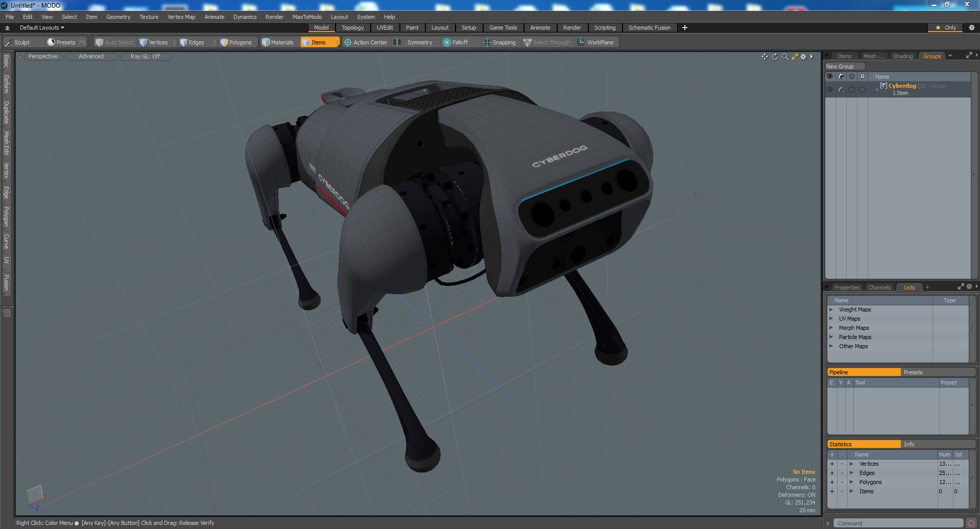Image resolution: width=980 pixels, height=529 pixels.
Task: Click the viewport rotate icon
Action: click(775, 57)
